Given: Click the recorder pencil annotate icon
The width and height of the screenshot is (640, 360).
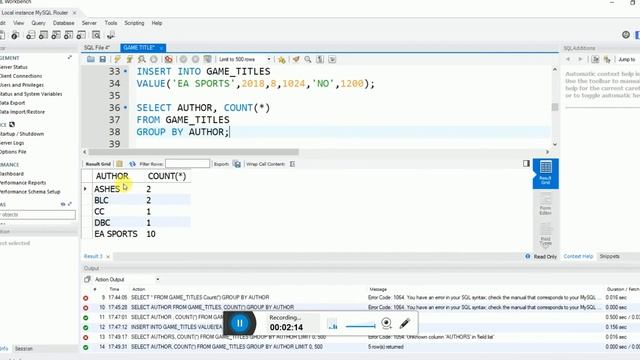Looking at the screenshot, I should coord(405,324).
